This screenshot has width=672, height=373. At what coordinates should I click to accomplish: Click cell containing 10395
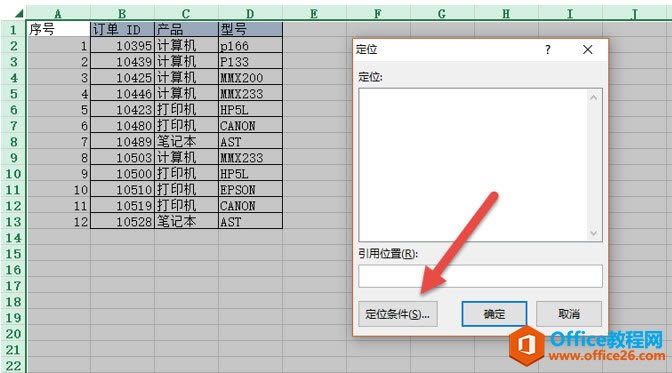pos(122,45)
